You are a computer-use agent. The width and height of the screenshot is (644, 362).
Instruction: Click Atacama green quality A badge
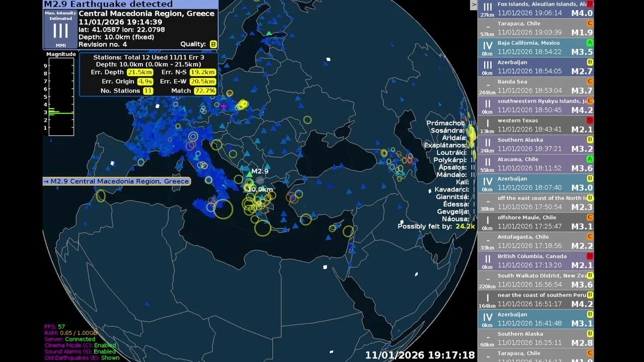coord(590,159)
